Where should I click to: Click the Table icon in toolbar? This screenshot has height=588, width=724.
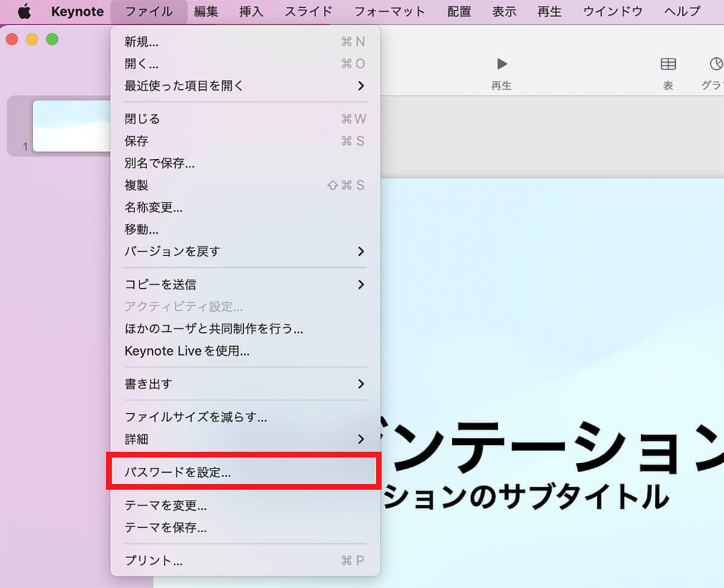pos(668,64)
